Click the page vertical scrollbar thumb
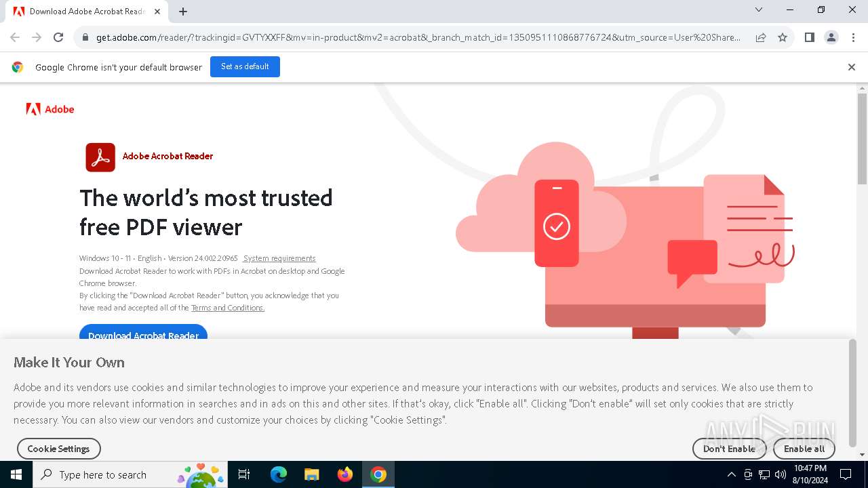The width and height of the screenshot is (868, 488). click(x=862, y=139)
